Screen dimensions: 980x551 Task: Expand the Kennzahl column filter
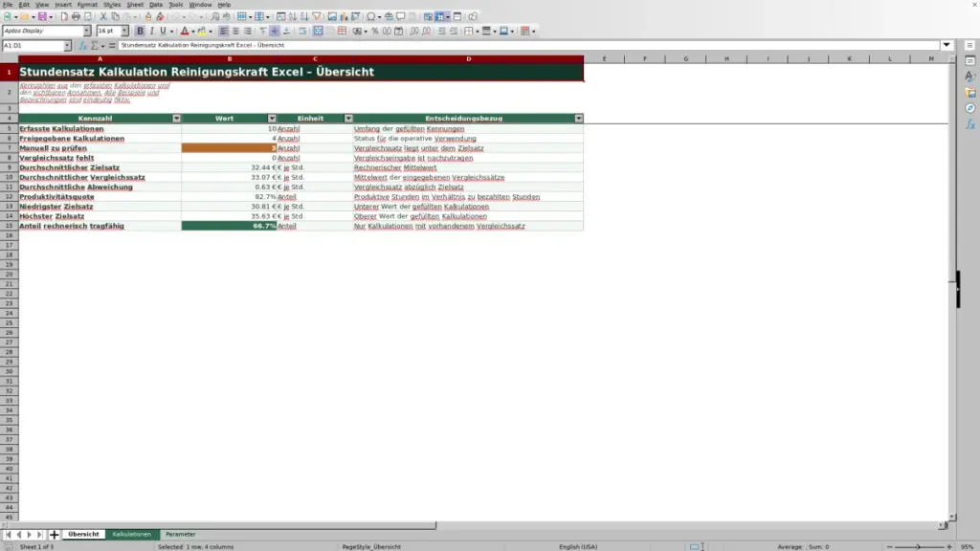click(176, 118)
